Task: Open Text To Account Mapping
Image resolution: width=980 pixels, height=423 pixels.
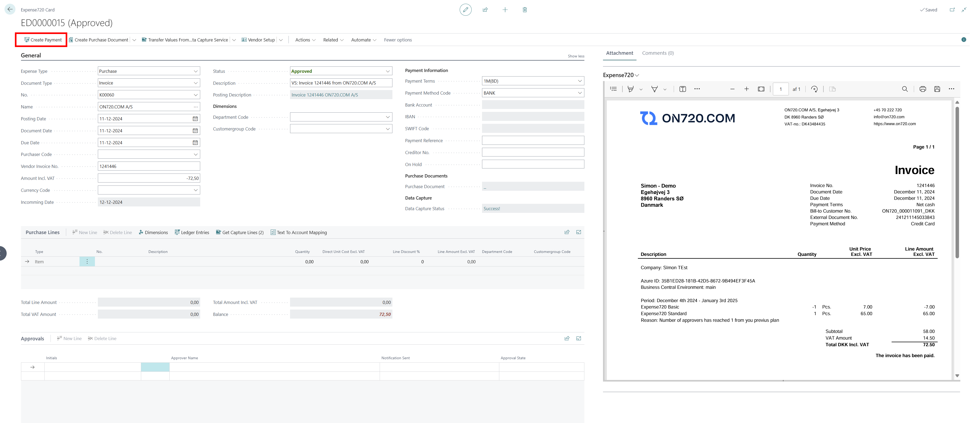Action: 299,232
